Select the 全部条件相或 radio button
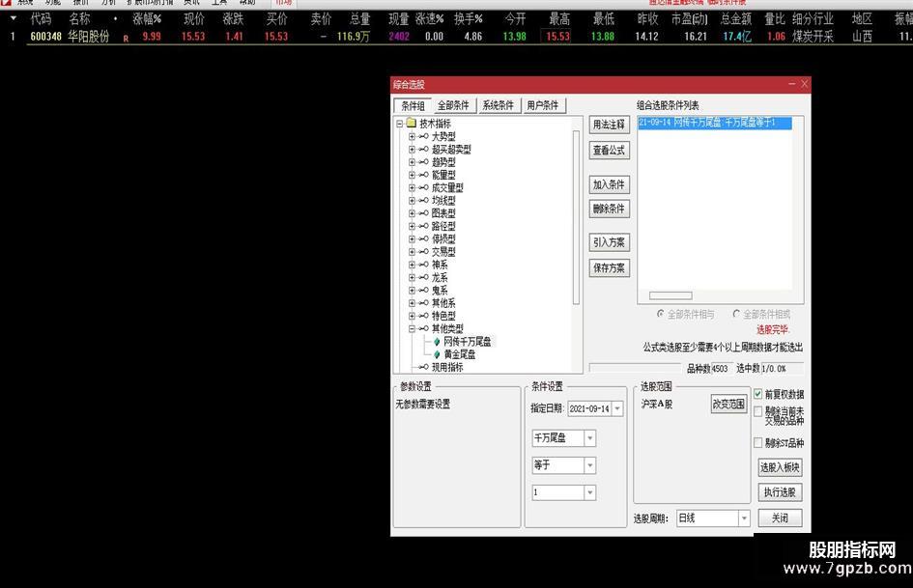 point(736,314)
